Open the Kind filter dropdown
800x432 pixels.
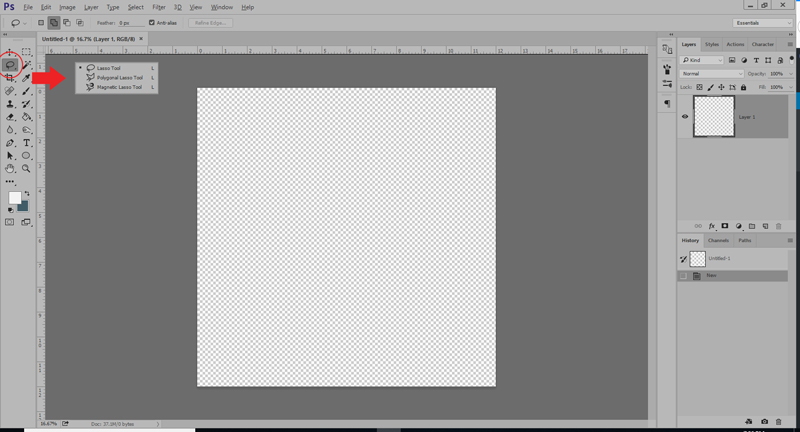click(x=703, y=60)
